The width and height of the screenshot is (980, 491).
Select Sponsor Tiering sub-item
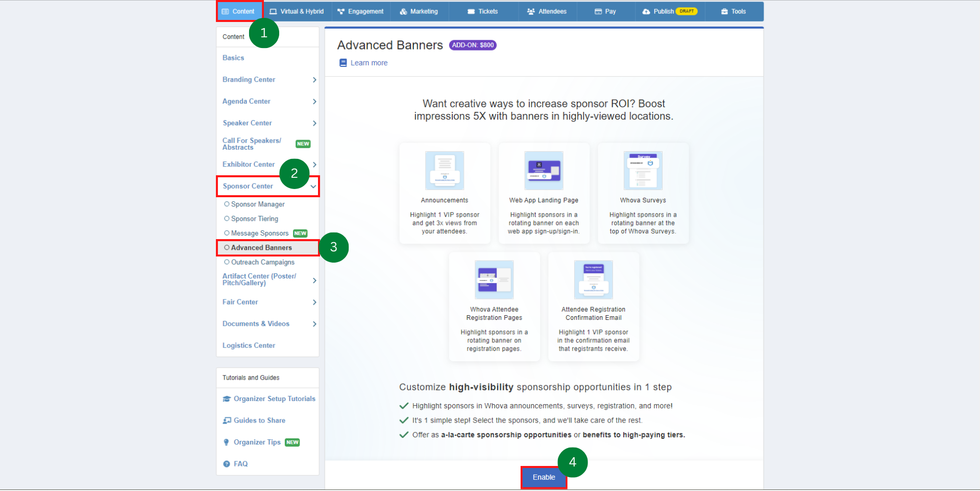tap(255, 219)
